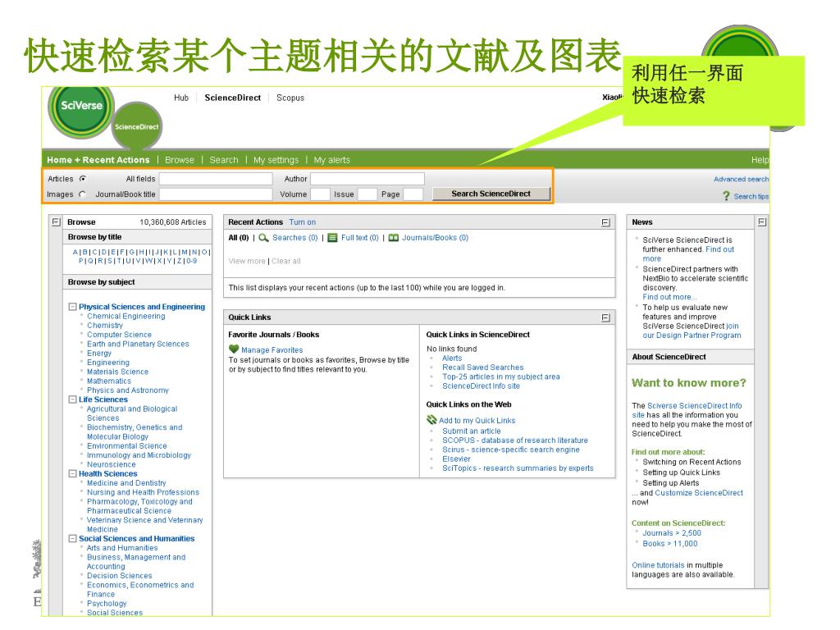Open My settings in the nav bar
Viewport: 840px width, 630px height.
pyautogui.click(x=276, y=160)
